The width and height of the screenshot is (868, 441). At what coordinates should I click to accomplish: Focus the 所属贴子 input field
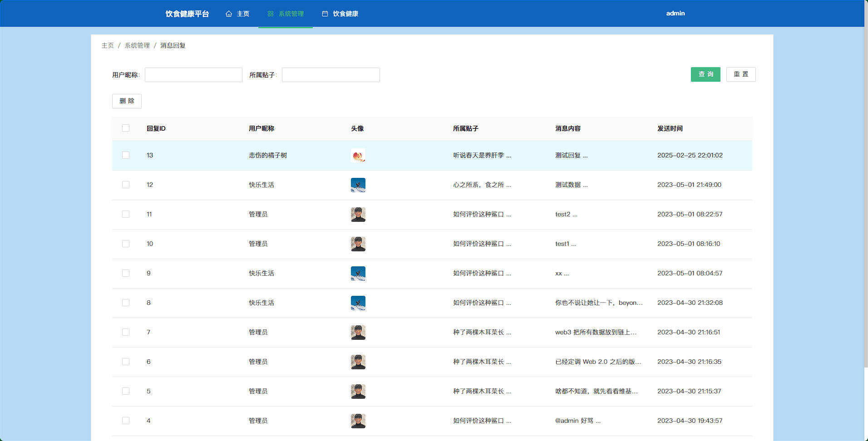coord(331,75)
